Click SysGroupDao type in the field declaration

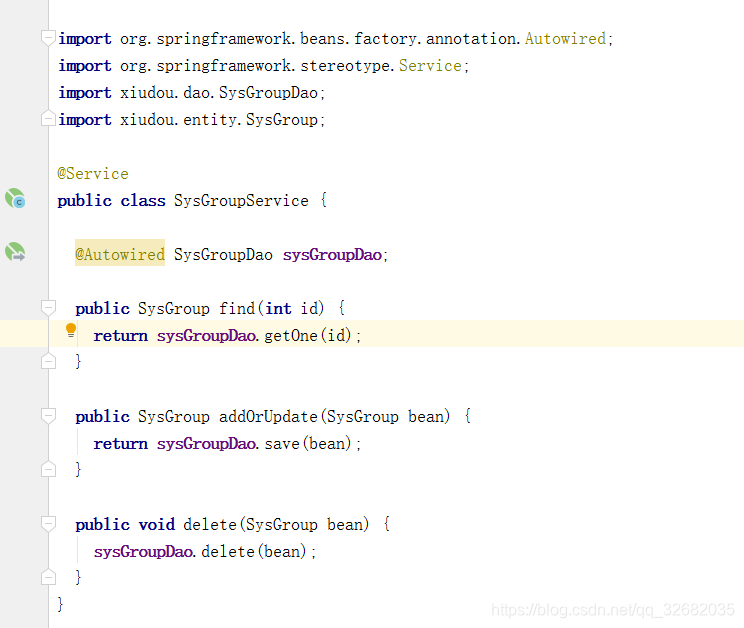pos(223,255)
